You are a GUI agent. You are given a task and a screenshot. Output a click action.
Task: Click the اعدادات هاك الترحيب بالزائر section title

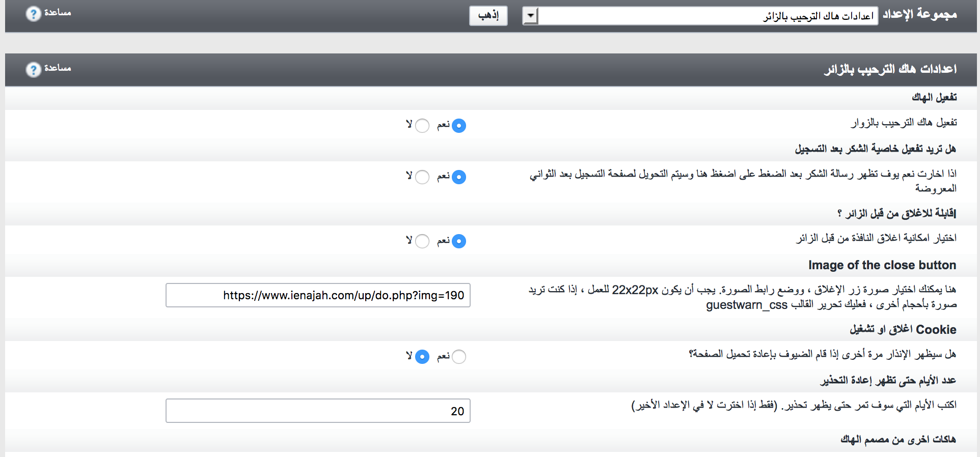coord(890,69)
